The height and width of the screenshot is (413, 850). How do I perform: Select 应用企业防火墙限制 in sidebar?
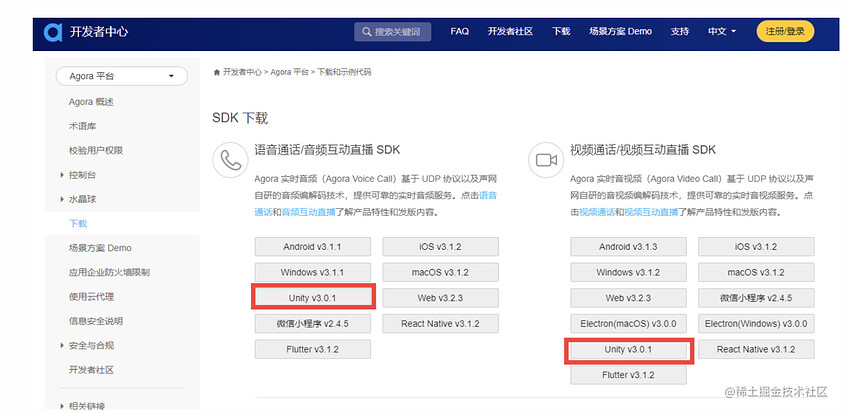[109, 273]
